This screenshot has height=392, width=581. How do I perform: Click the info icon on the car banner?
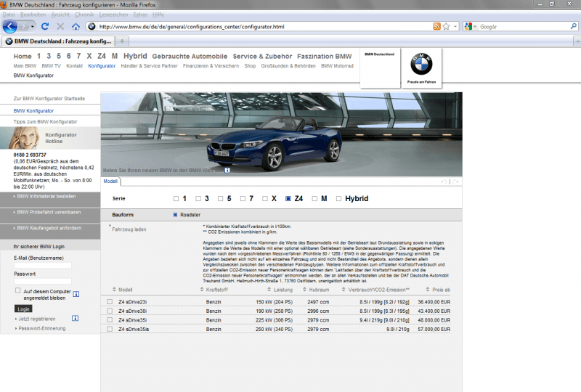pos(227,170)
